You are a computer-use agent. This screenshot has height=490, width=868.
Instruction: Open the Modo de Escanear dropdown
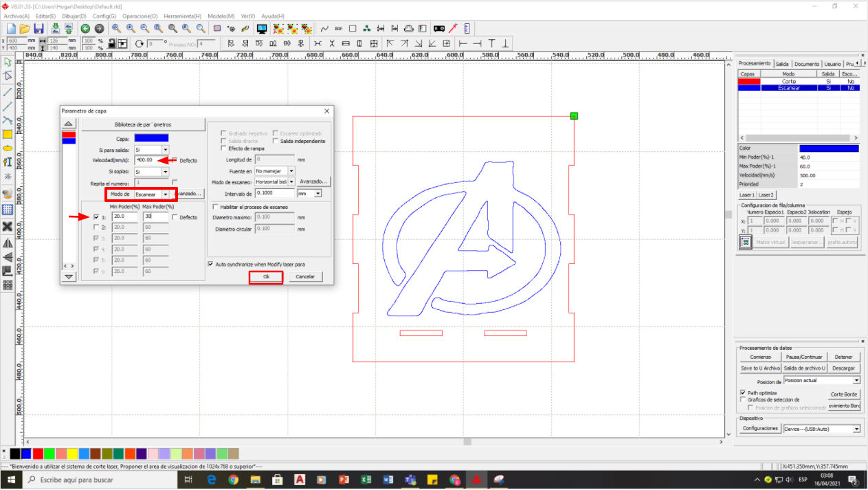pos(165,194)
